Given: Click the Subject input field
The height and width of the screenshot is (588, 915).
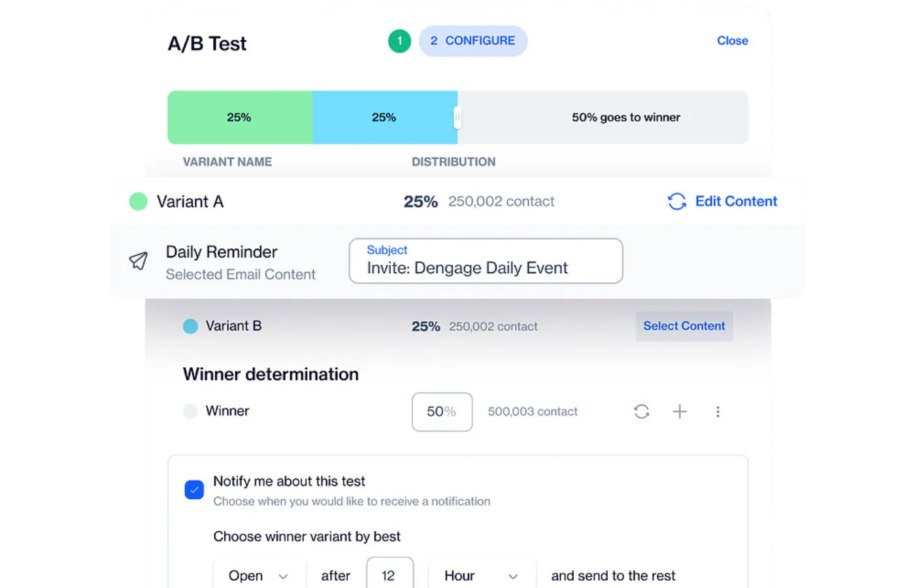Looking at the screenshot, I should [486, 261].
